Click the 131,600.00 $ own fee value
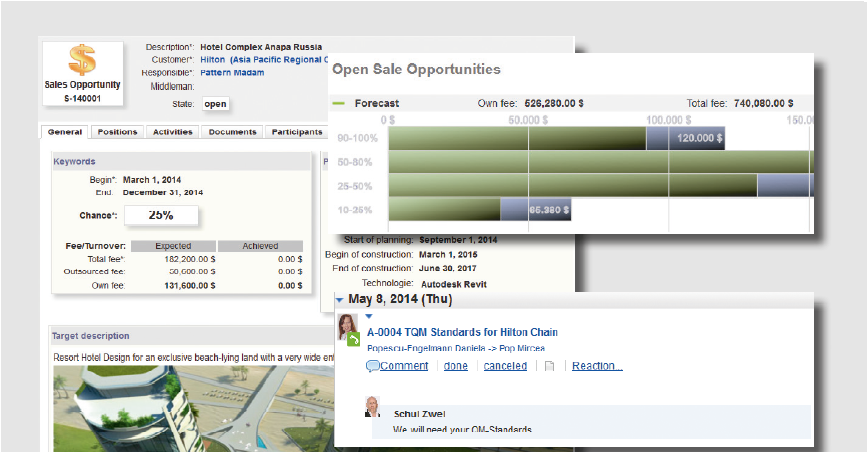This screenshot has width=867, height=452. tap(190, 285)
